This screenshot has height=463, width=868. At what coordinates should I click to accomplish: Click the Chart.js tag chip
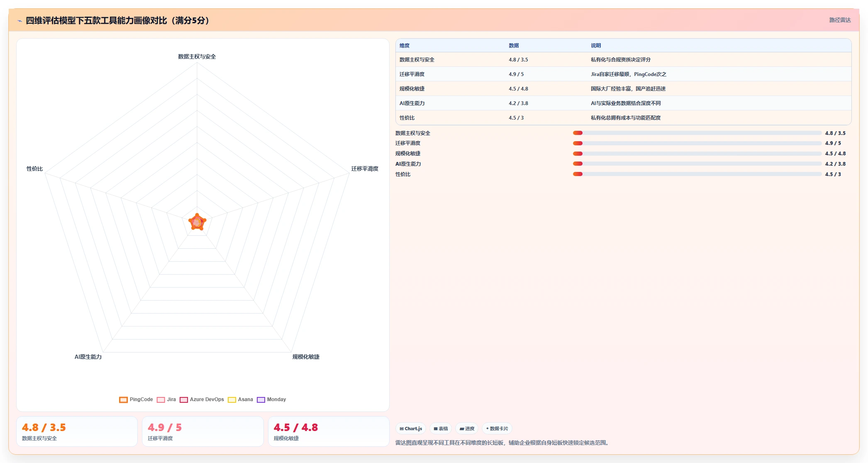[x=411, y=429]
